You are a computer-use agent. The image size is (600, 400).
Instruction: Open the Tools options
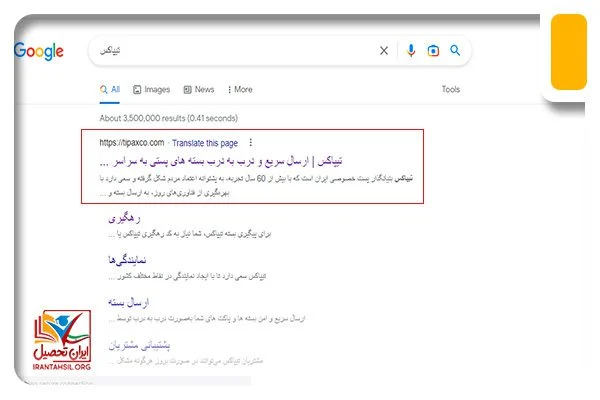[451, 89]
